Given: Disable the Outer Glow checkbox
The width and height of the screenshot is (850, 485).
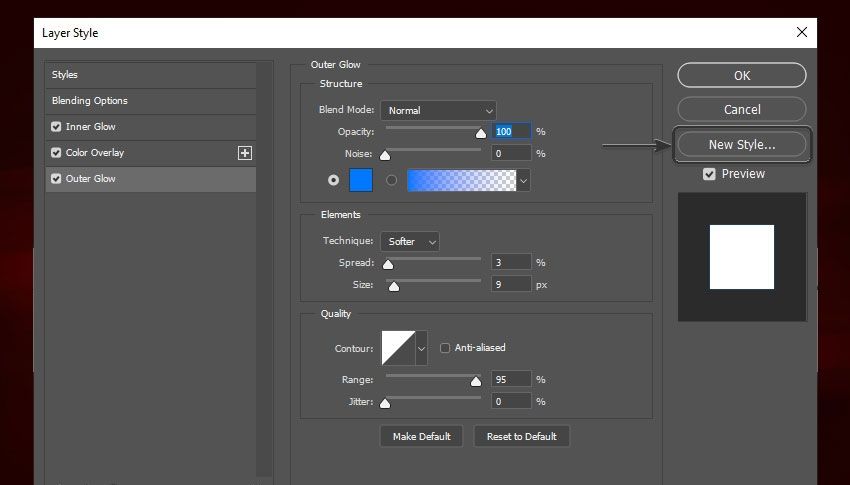Looking at the screenshot, I should click(x=56, y=179).
